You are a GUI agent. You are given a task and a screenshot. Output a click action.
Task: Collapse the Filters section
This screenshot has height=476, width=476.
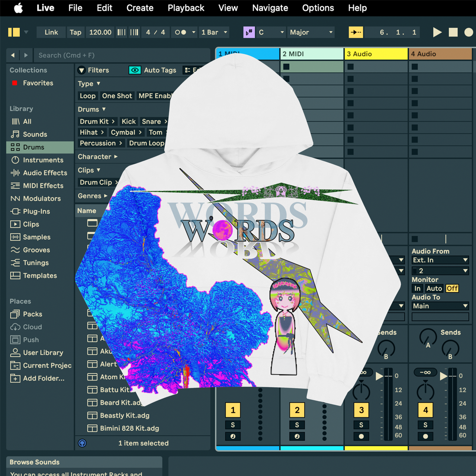click(82, 70)
